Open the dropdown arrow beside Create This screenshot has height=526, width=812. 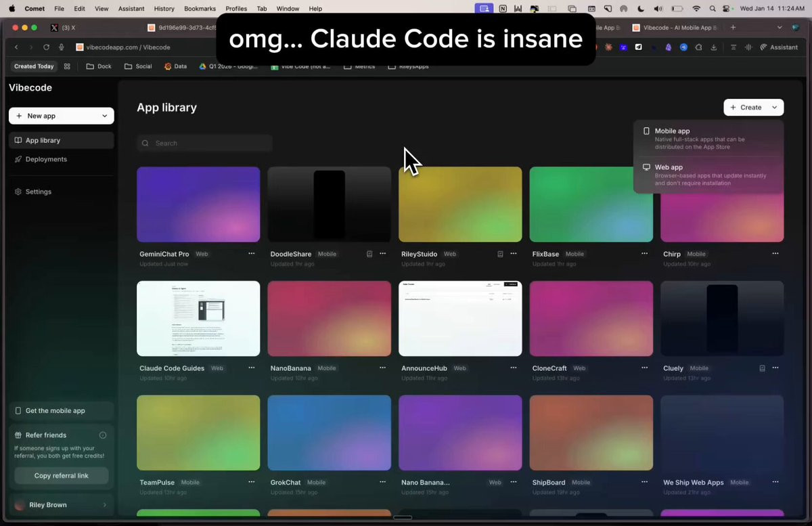coord(775,108)
